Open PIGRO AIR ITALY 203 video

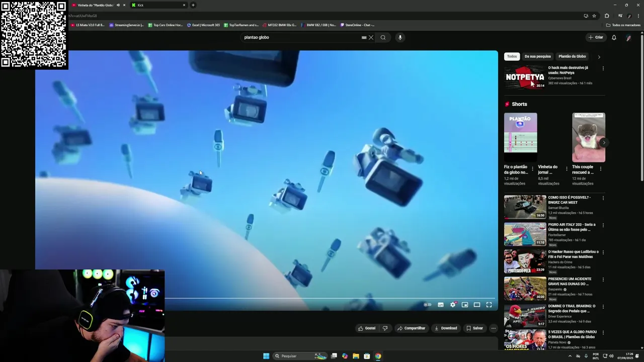point(525,234)
